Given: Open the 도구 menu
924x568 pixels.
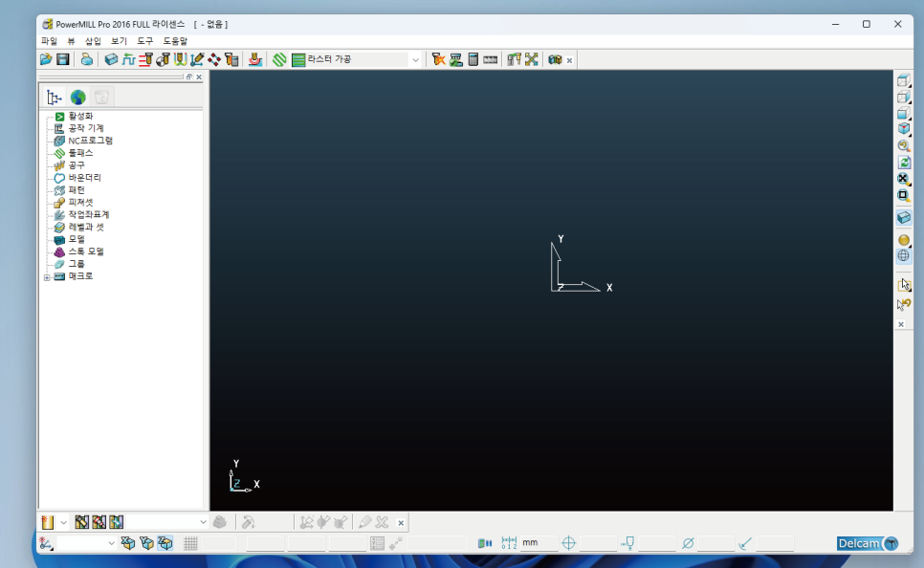Looking at the screenshot, I should pos(145,41).
